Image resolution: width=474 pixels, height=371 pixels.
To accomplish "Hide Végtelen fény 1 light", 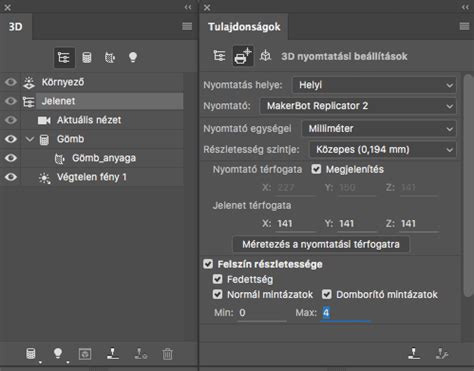I will (x=11, y=177).
